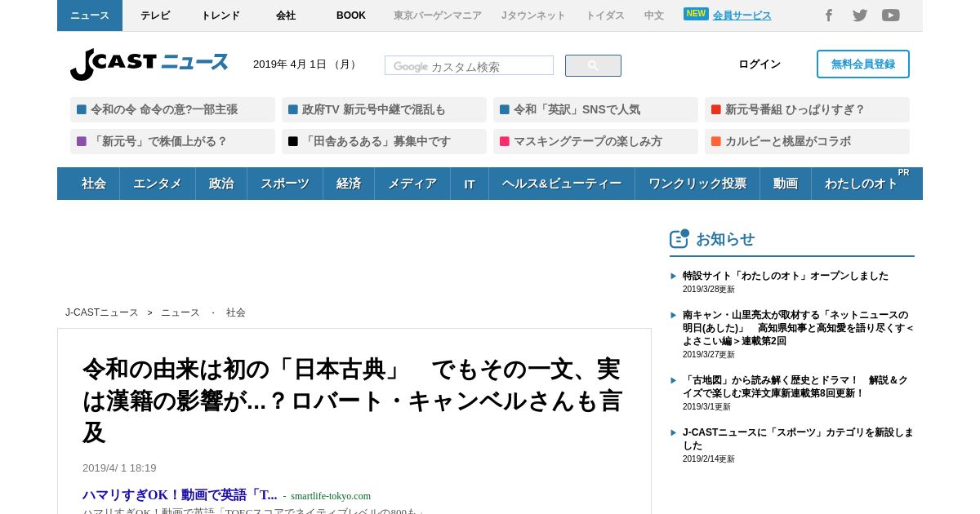
Task: Open Jタウンネット link
Action: (533, 16)
